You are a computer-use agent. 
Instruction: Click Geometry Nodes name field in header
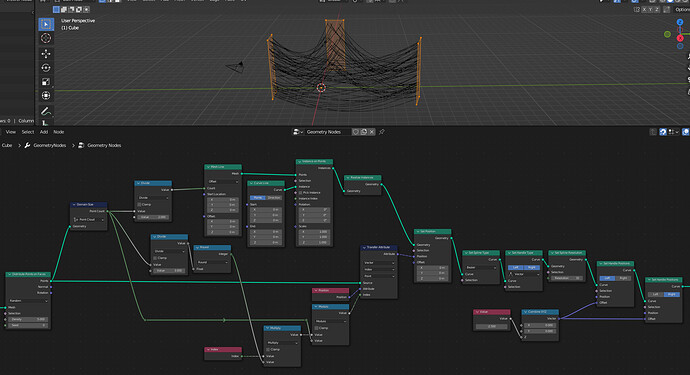pos(328,132)
